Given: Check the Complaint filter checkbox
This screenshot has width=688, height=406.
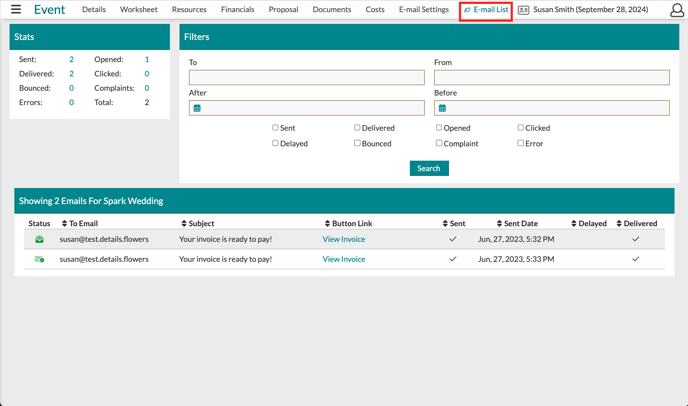Looking at the screenshot, I should tap(439, 143).
